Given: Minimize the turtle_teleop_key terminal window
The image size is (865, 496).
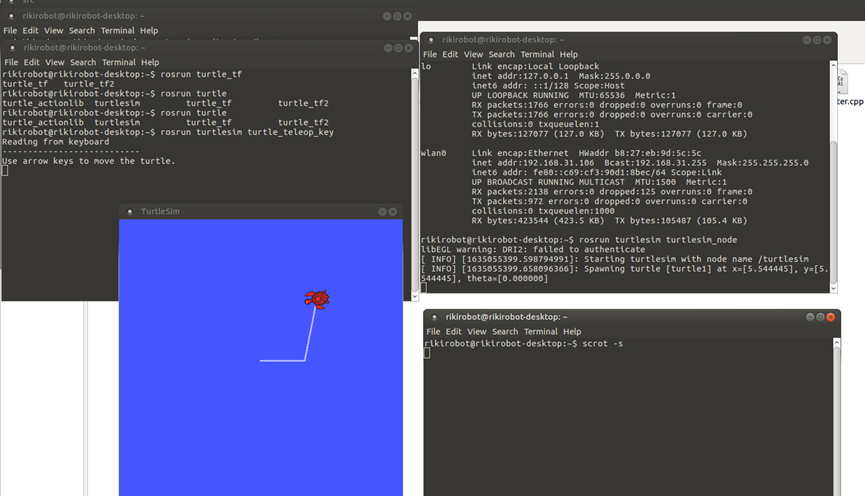Looking at the screenshot, I should pos(388,48).
